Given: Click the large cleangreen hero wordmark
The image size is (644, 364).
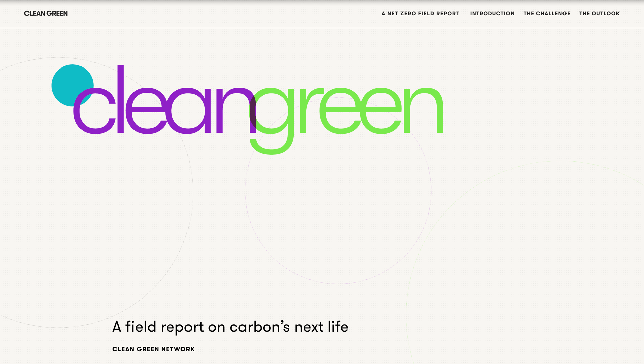Looking at the screenshot, I should pos(258,110).
